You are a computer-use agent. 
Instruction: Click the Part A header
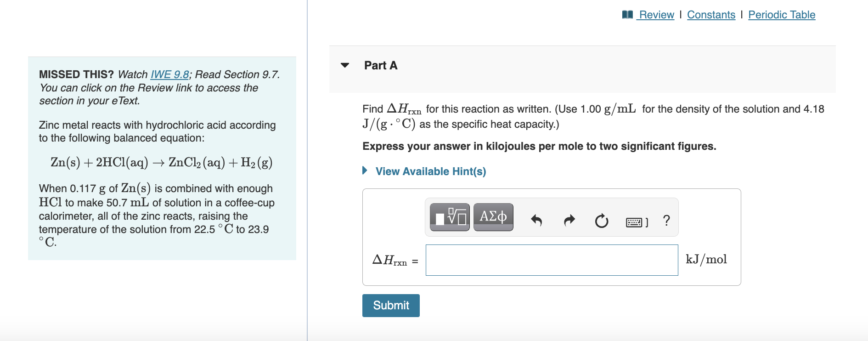click(381, 65)
